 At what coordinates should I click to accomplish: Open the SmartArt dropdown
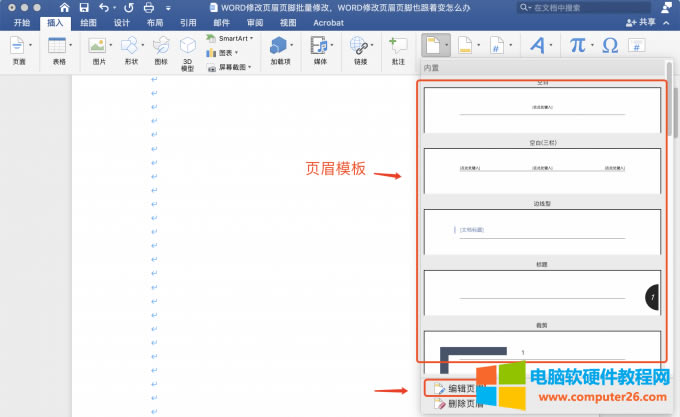(x=230, y=38)
